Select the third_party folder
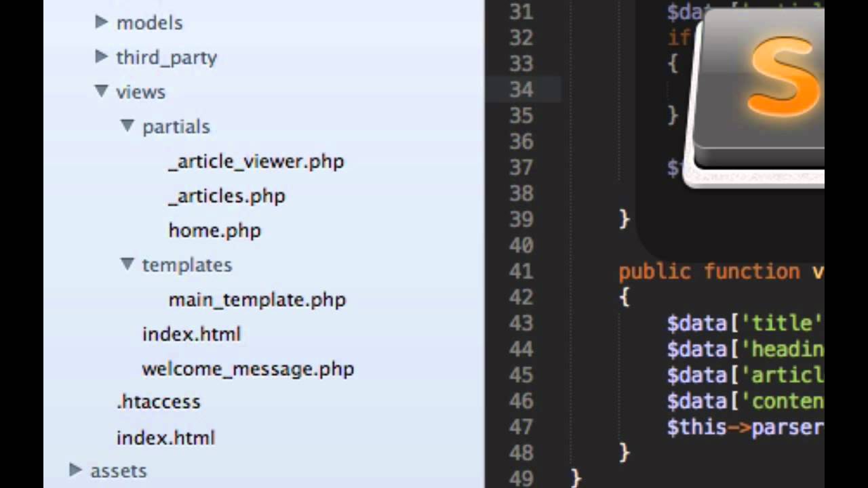The width and height of the screenshot is (868, 488). [166, 58]
